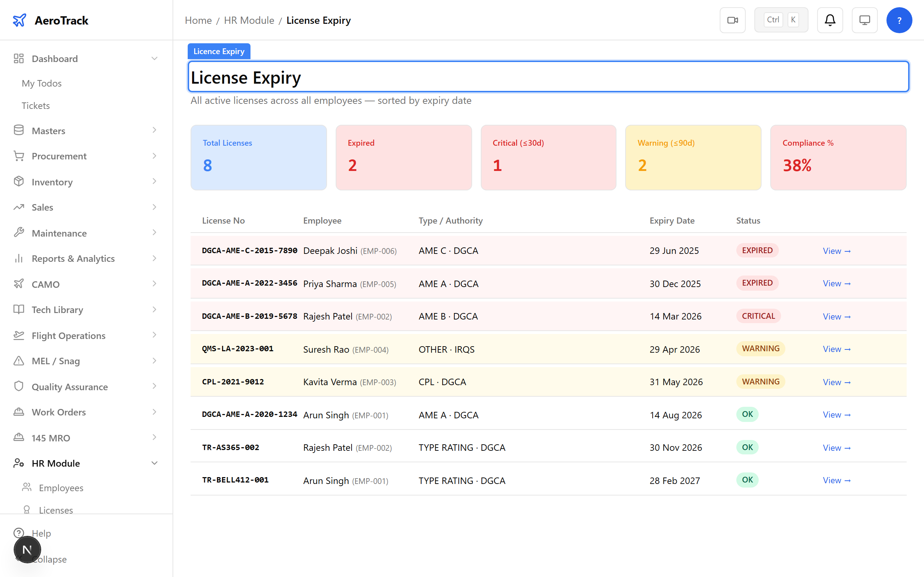Image resolution: width=924 pixels, height=577 pixels.
Task: Click the Maintenance wrench icon
Action: click(x=19, y=233)
